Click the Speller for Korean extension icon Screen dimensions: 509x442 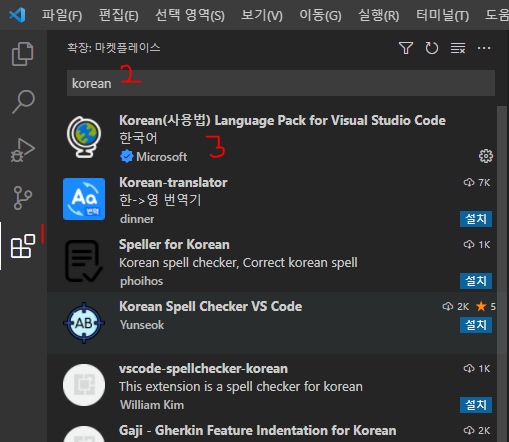84,261
